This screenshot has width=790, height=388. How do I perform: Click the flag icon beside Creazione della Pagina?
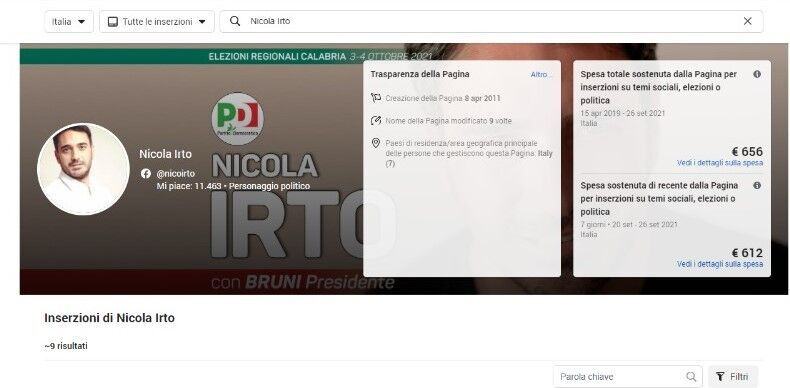pos(376,98)
